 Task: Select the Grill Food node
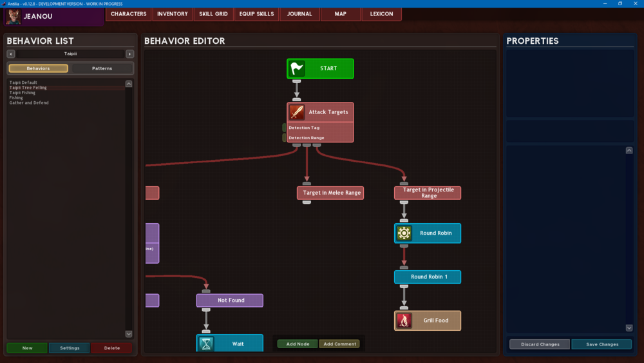(x=428, y=320)
